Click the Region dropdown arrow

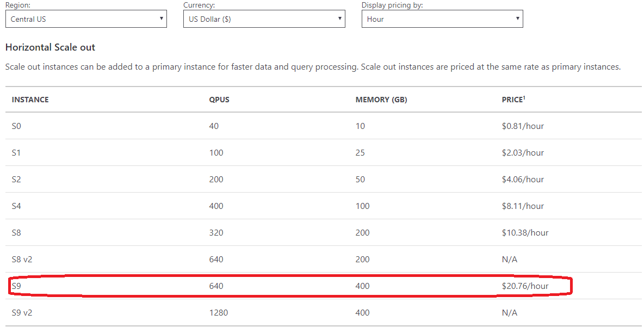161,18
